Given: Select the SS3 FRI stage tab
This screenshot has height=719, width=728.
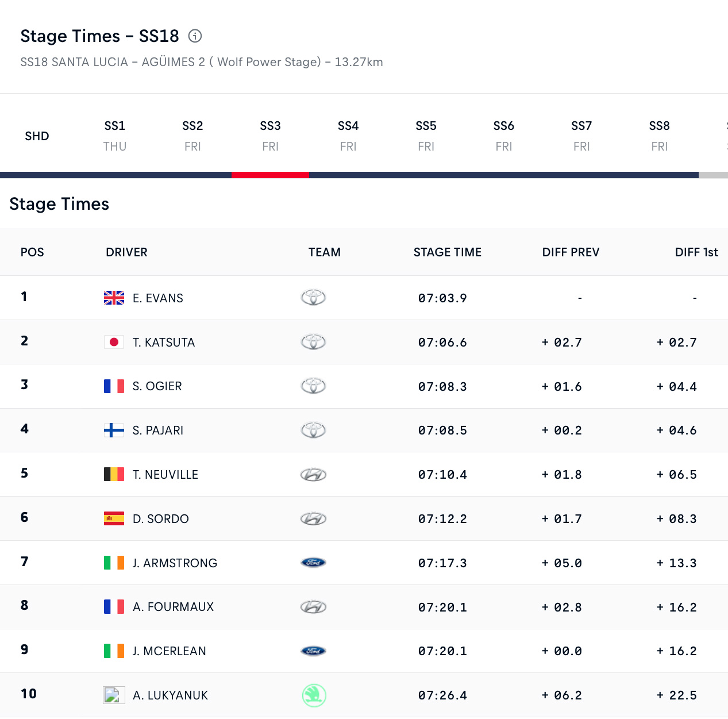Looking at the screenshot, I should tap(270, 136).
